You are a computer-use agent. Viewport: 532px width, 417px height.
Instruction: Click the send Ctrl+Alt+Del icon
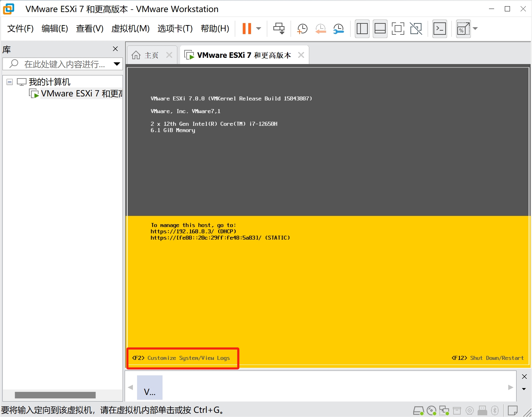point(279,29)
